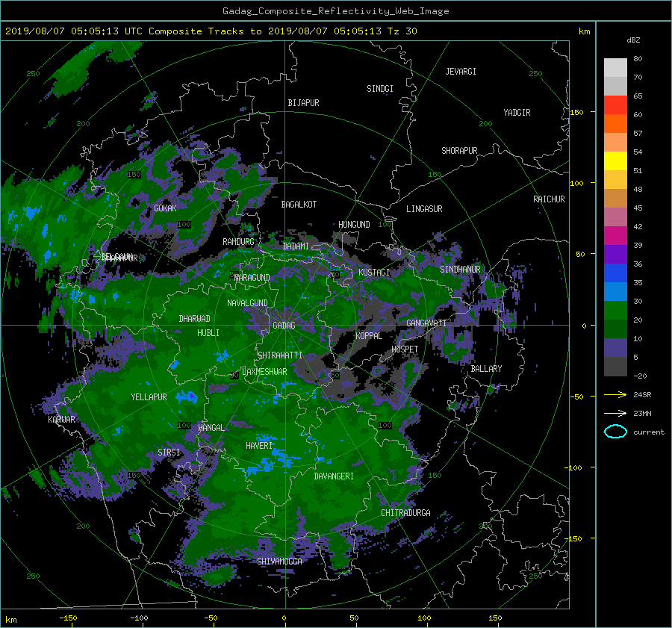This screenshot has height=628, width=672.
Task: Click the white 23MN arrow legend icon
Action: pyautogui.click(x=615, y=413)
